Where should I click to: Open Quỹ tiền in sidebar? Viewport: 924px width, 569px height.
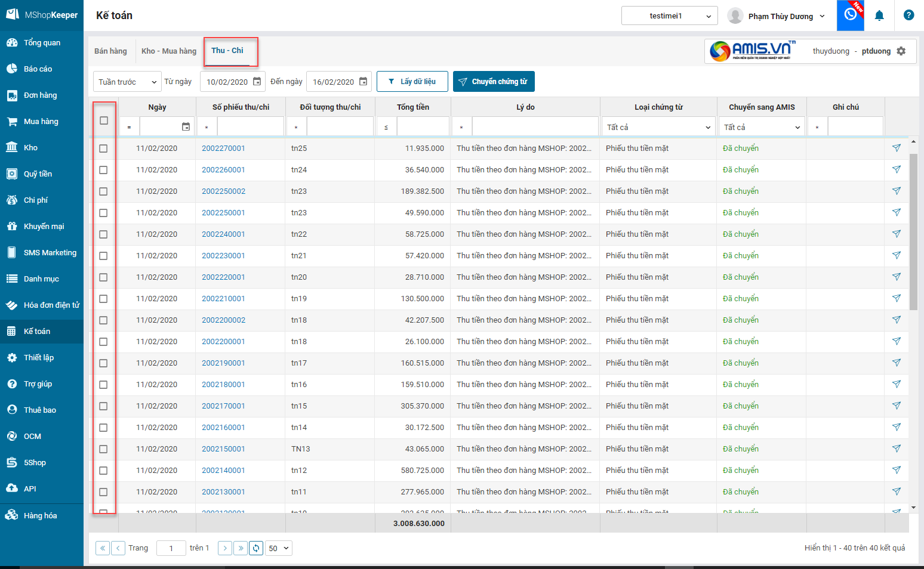[38, 174]
